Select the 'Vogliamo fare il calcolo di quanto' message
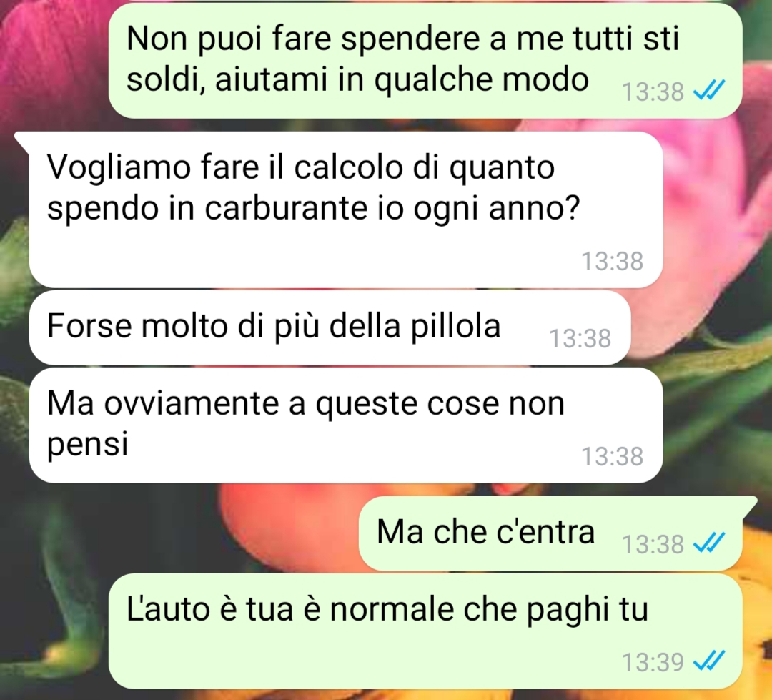The width and height of the screenshot is (772, 700). point(346,209)
